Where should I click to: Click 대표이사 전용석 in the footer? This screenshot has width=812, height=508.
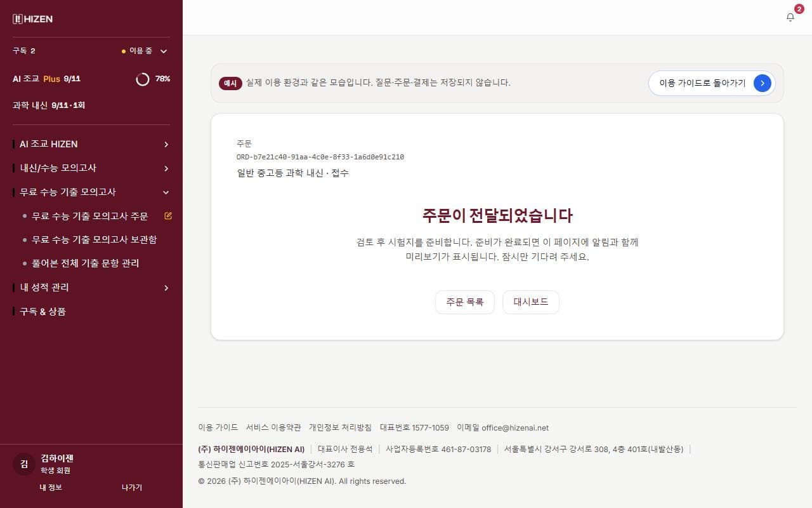click(x=345, y=449)
